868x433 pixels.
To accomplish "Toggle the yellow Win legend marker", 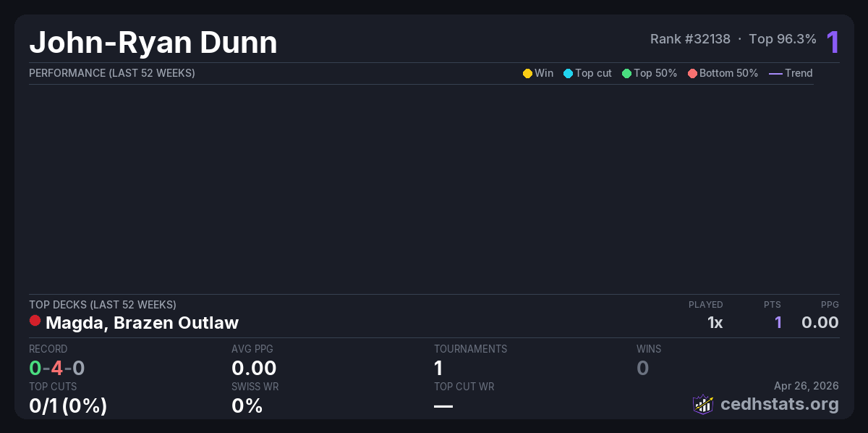I will [527, 73].
